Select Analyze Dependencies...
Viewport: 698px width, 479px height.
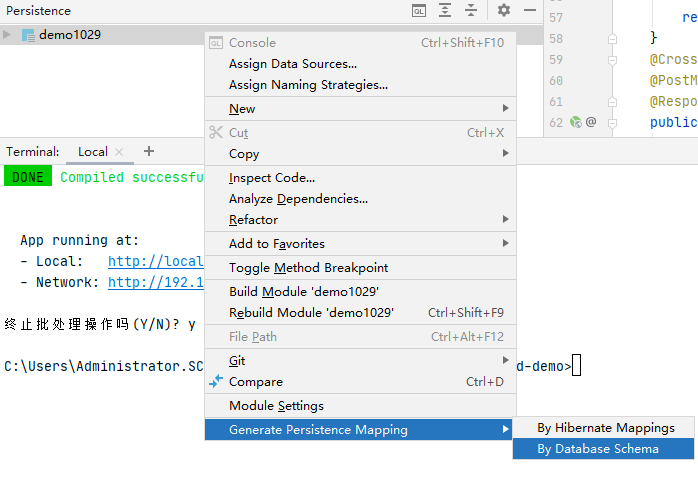360,199
